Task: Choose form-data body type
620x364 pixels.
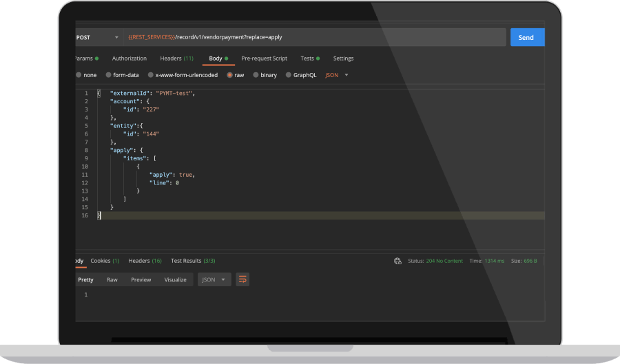Action: coord(108,75)
